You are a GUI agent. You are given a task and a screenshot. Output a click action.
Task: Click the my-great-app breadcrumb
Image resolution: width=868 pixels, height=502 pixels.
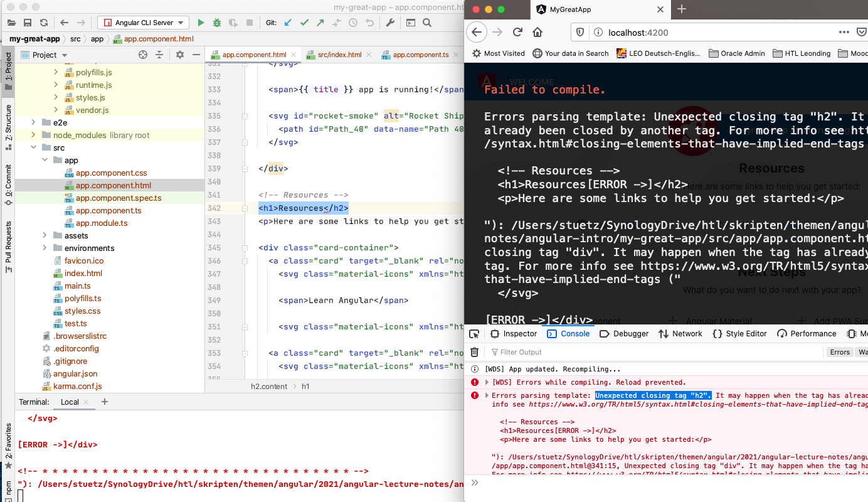tap(34, 39)
